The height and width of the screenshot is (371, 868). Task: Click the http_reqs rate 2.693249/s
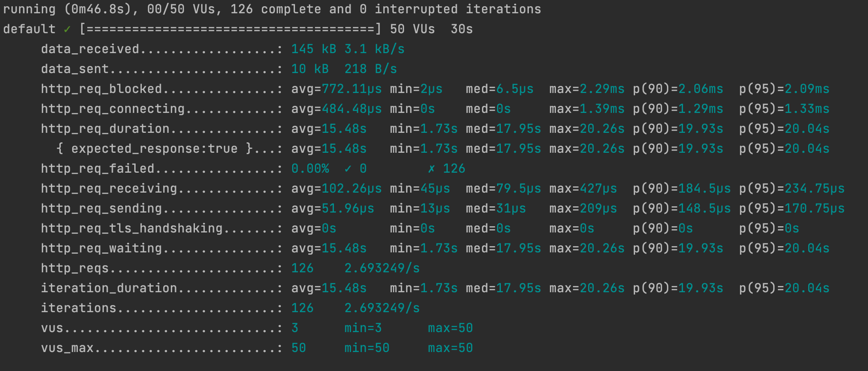click(x=382, y=269)
